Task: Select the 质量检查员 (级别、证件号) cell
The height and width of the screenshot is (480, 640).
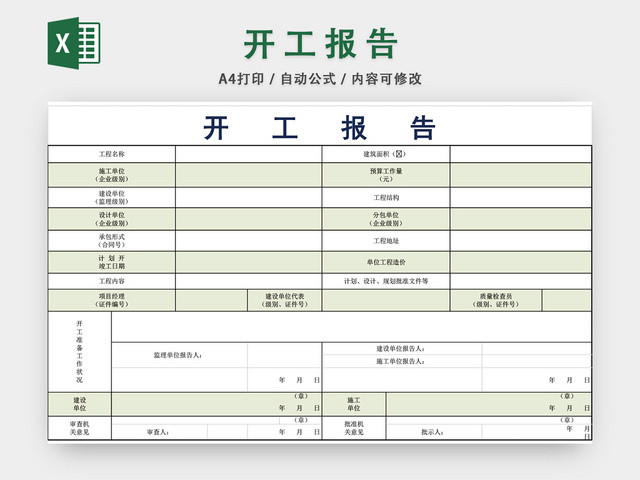Action: pyautogui.click(x=496, y=300)
